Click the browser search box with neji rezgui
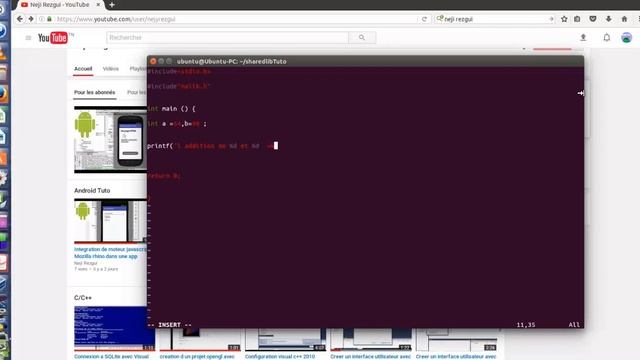 495,19
